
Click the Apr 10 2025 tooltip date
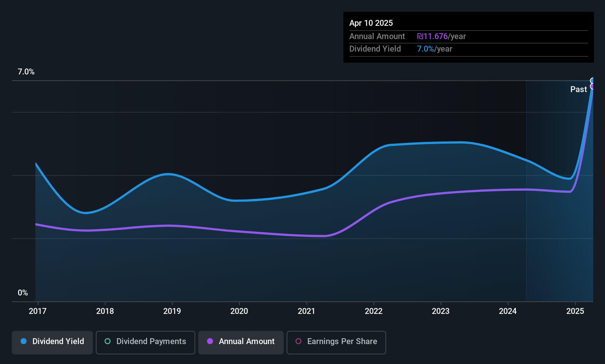(x=371, y=23)
